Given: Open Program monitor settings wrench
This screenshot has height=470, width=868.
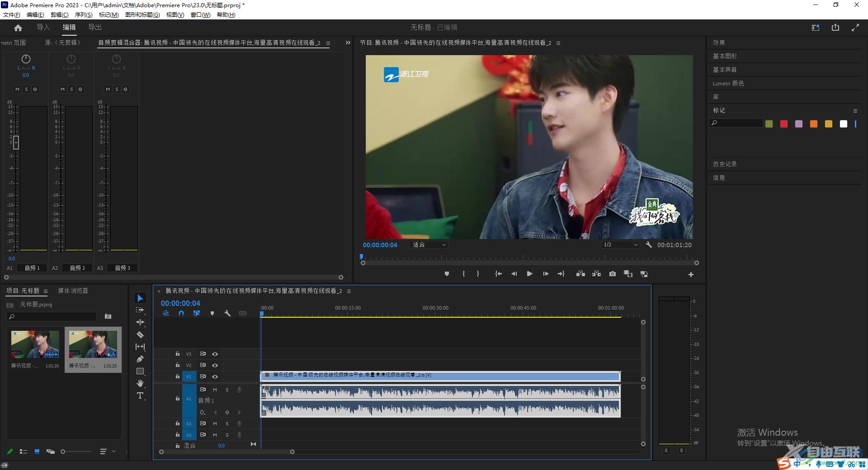Looking at the screenshot, I should pyautogui.click(x=649, y=244).
